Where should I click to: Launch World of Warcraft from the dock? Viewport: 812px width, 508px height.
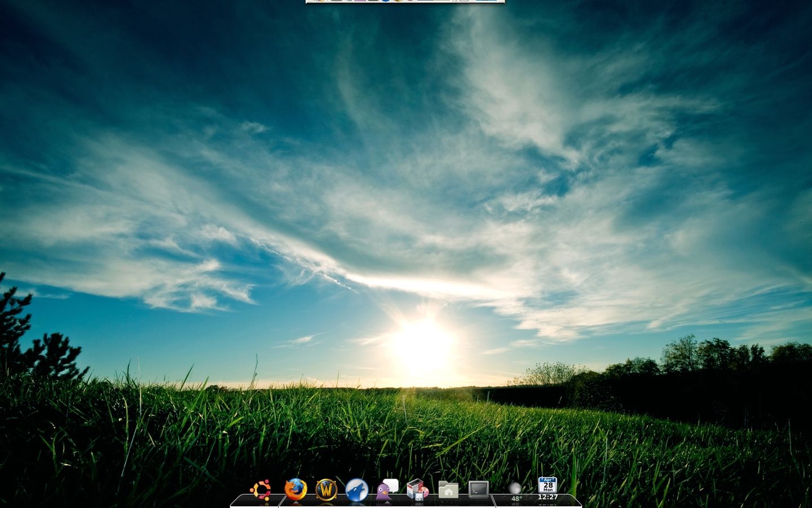pyautogui.click(x=326, y=489)
